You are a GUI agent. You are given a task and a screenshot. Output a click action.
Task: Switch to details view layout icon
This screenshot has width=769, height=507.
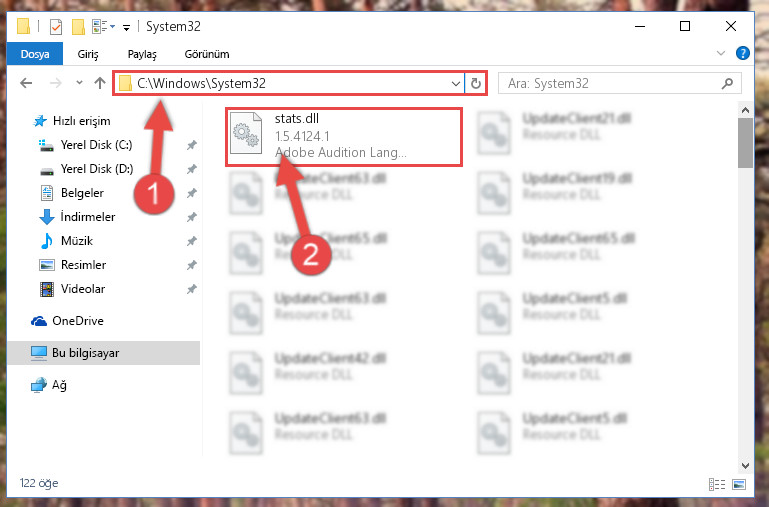click(717, 484)
